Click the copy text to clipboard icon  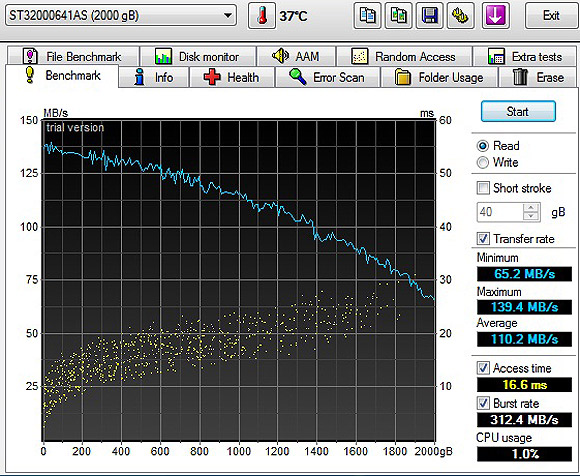(367, 16)
